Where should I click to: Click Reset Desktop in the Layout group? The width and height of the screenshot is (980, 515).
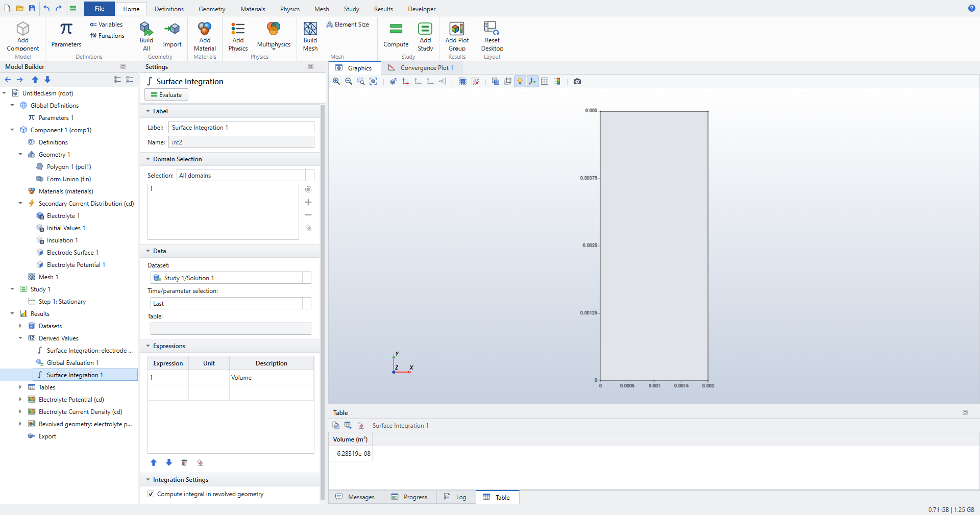click(492, 36)
